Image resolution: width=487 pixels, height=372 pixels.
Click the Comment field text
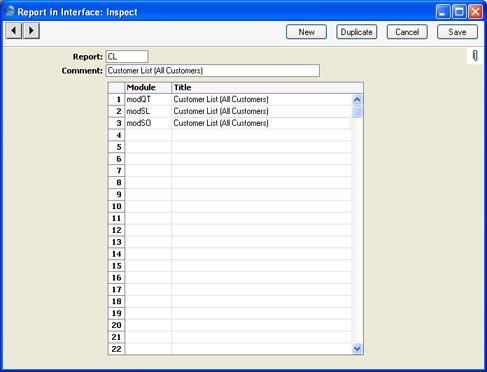(213, 71)
